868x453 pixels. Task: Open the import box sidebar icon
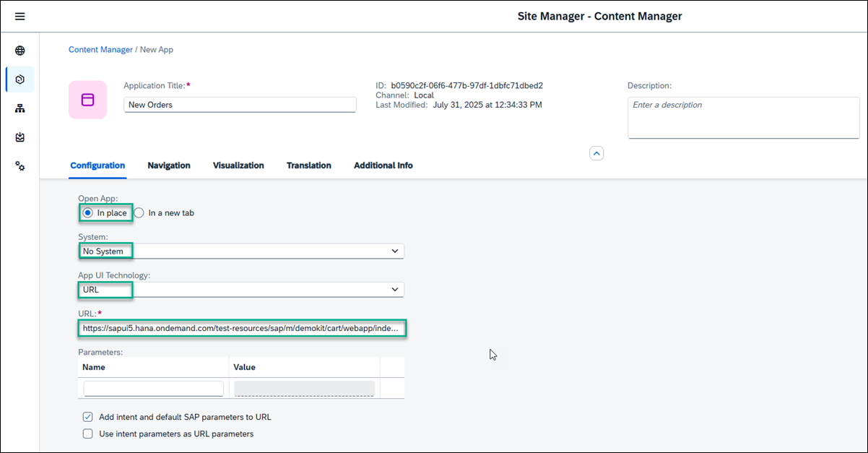[x=20, y=137]
